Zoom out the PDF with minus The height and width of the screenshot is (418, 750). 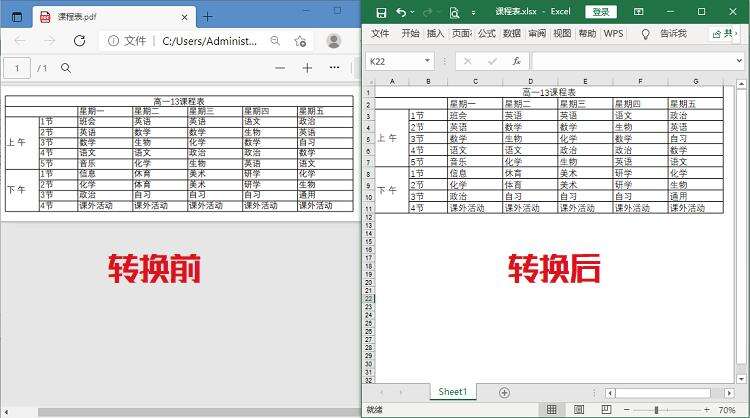coord(280,68)
